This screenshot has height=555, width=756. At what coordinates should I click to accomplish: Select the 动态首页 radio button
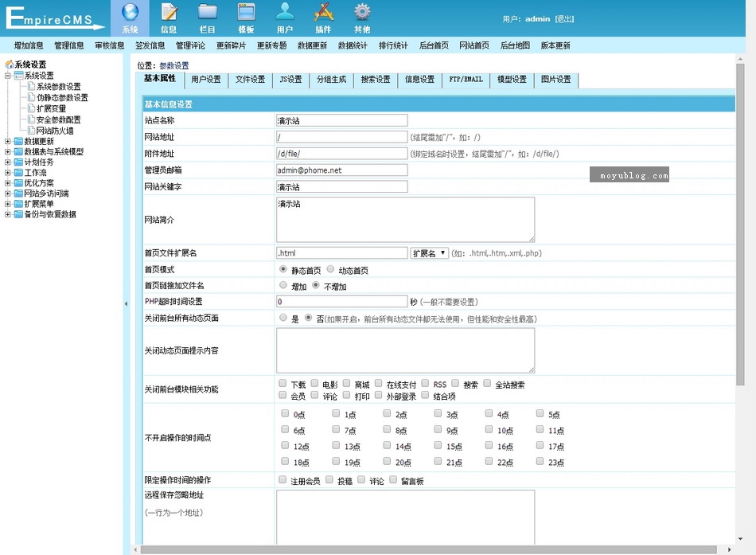click(331, 270)
